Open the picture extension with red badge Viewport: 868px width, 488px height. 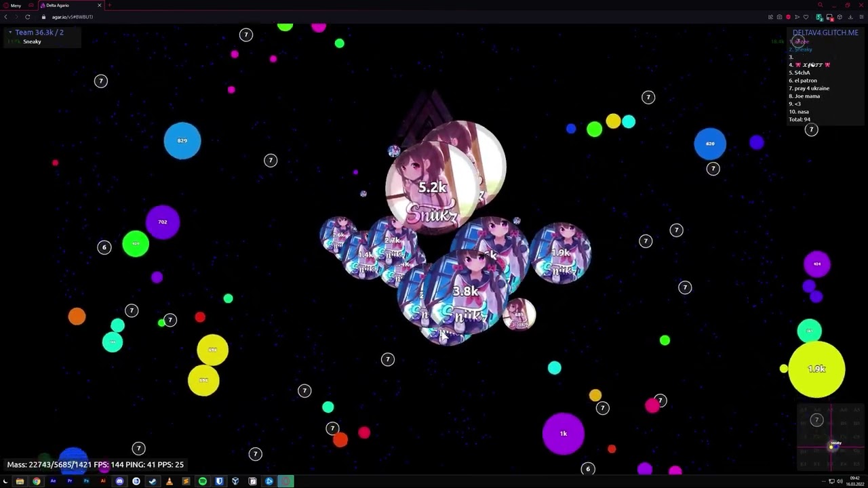point(830,18)
